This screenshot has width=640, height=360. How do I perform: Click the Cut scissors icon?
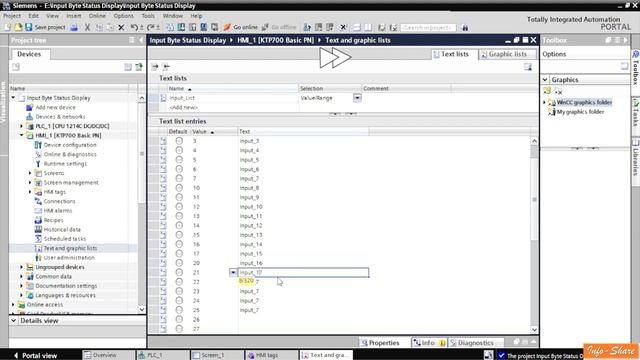click(87, 27)
